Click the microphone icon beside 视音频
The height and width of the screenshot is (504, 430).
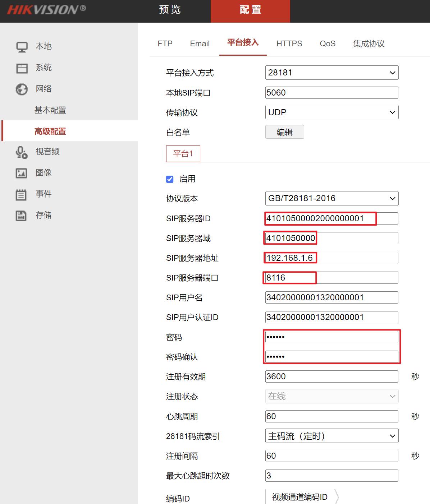[x=22, y=152]
